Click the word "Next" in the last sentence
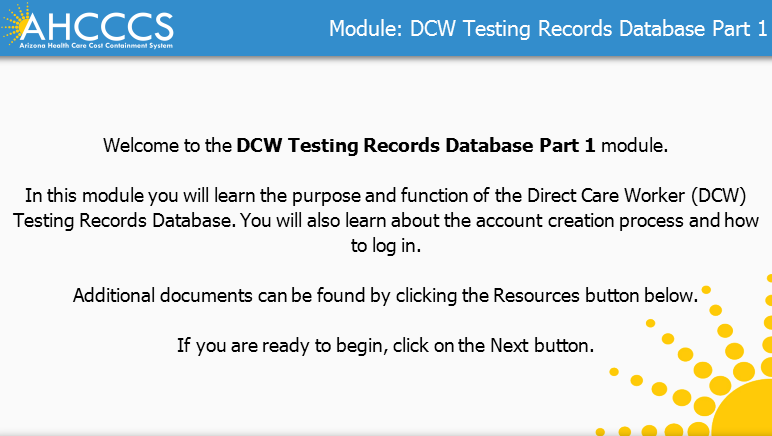772x436 pixels. click(x=508, y=346)
